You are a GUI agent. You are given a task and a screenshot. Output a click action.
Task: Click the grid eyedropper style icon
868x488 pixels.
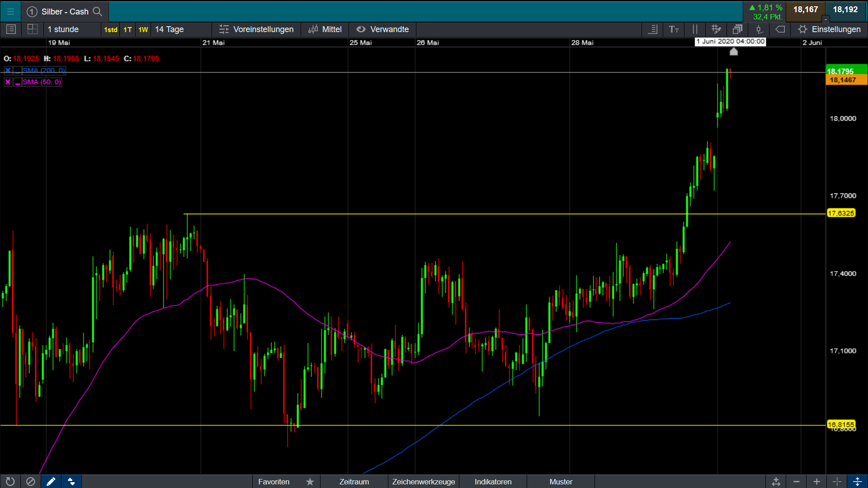pyautogui.click(x=716, y=29)
